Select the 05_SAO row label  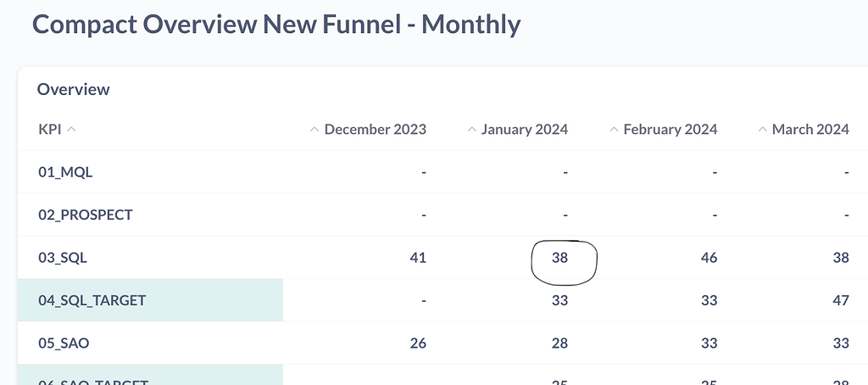pyautogui.click(x=64, y=343)
